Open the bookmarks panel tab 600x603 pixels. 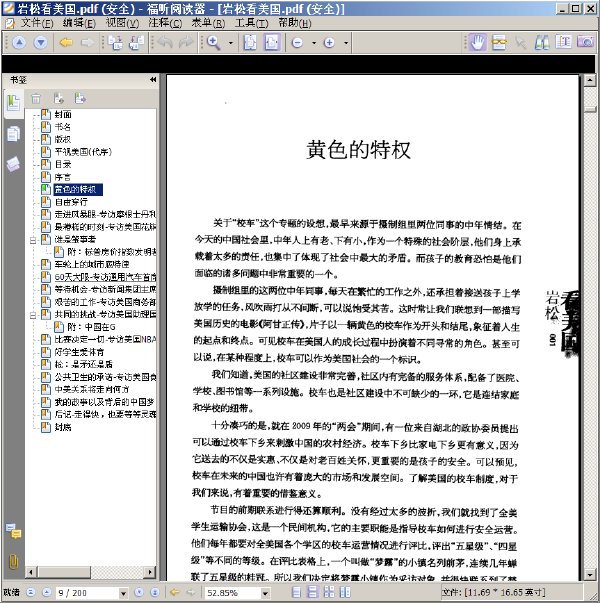13,103
